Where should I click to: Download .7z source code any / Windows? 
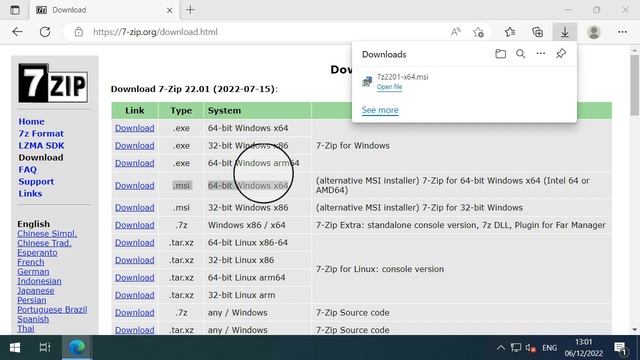click(x=134, y=313)
